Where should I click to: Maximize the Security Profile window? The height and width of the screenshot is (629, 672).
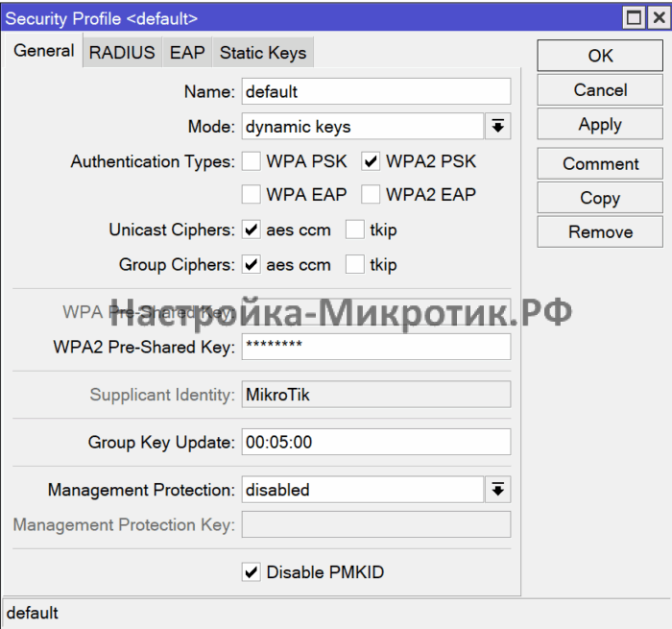pyautogui.click(x=633, y=17)
